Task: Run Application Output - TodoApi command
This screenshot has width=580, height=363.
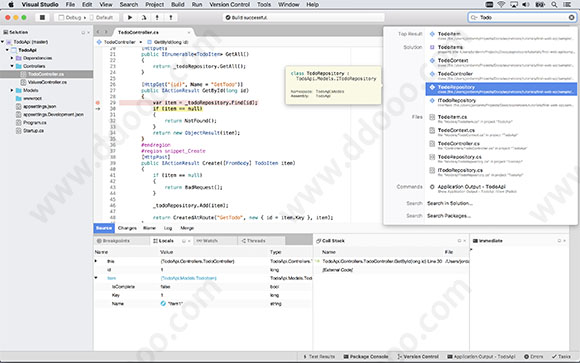Action: point(501,188)
